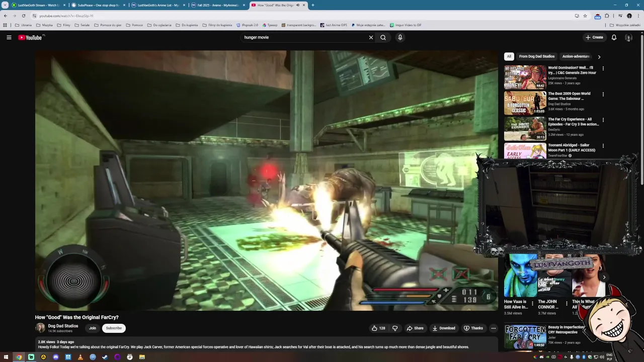Open the Create button
The image size is (644, 362).
594,37
